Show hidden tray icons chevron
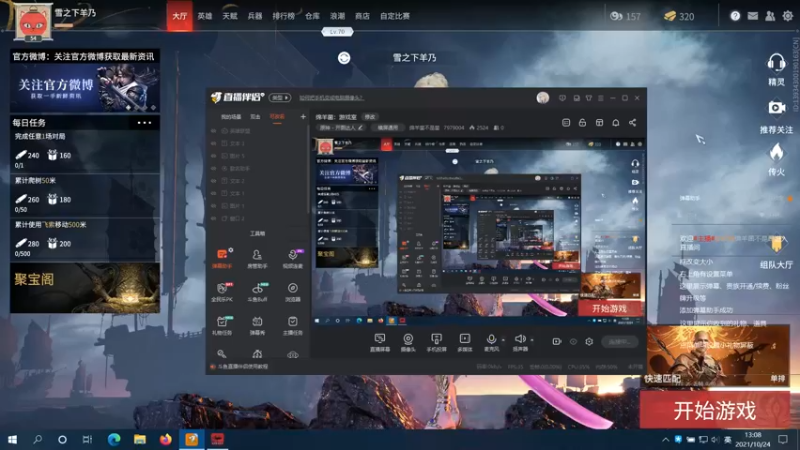Viewport: 800px width, 450px height. [x=665, y=439]
